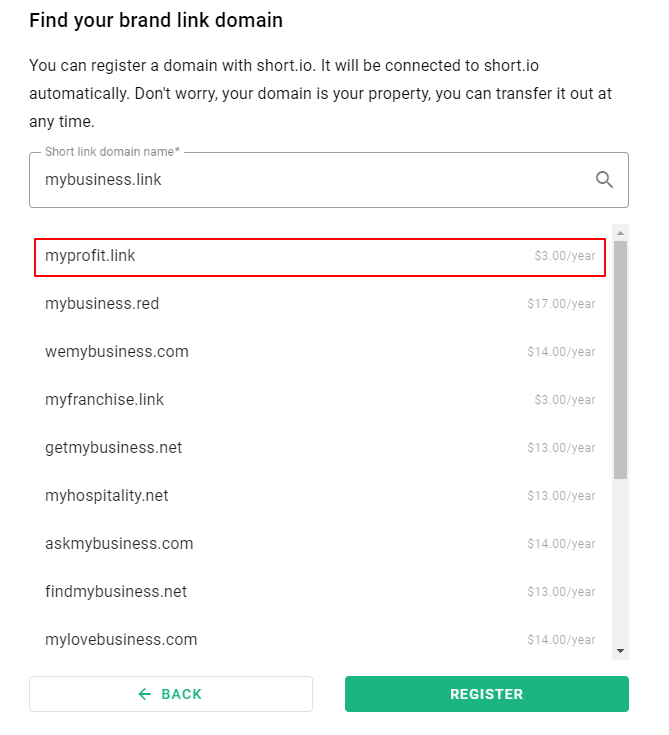Choose the wemybusiness.com domain option
669x735 pixels.
point(320,352)
